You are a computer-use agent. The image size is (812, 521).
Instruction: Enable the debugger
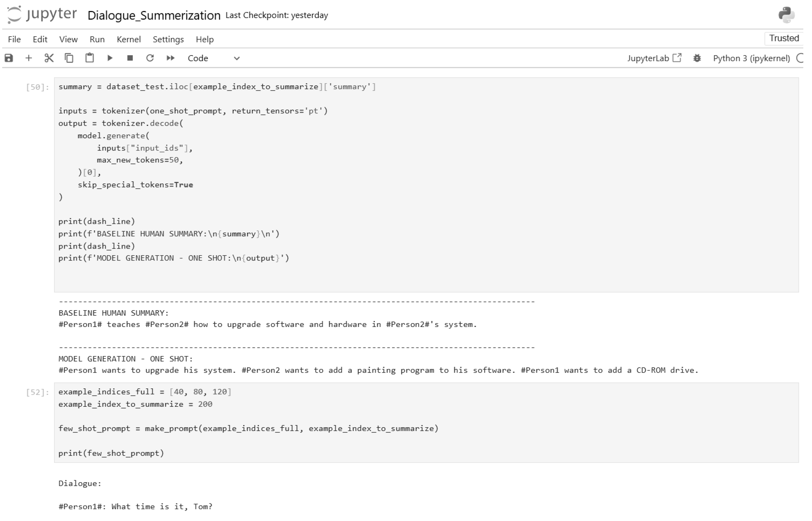click(x=697, y=58)
